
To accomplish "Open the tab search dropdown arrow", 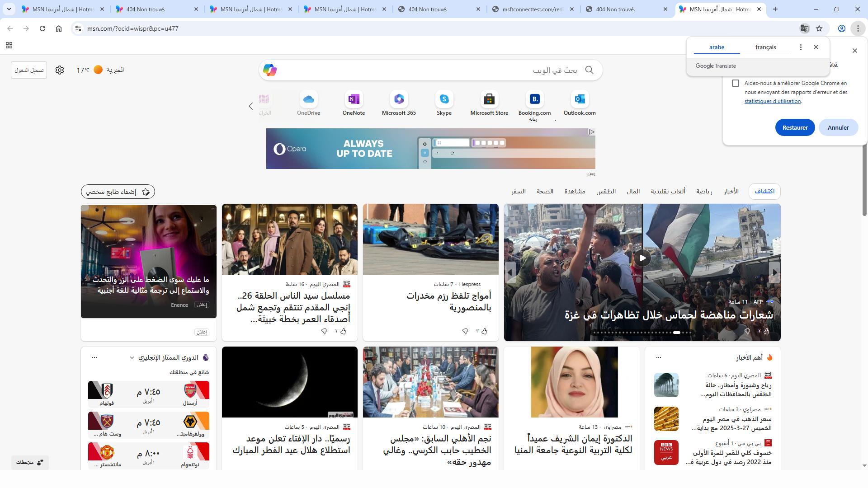I will pos(9,9).
